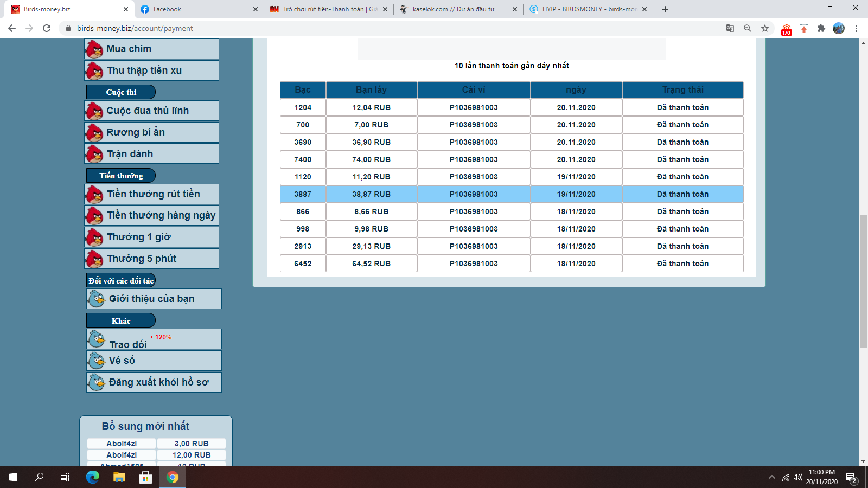Open Google Translate icon in address bar
Image resolution: width=868 pixels, height=488 pixels.
pos(730,28)
